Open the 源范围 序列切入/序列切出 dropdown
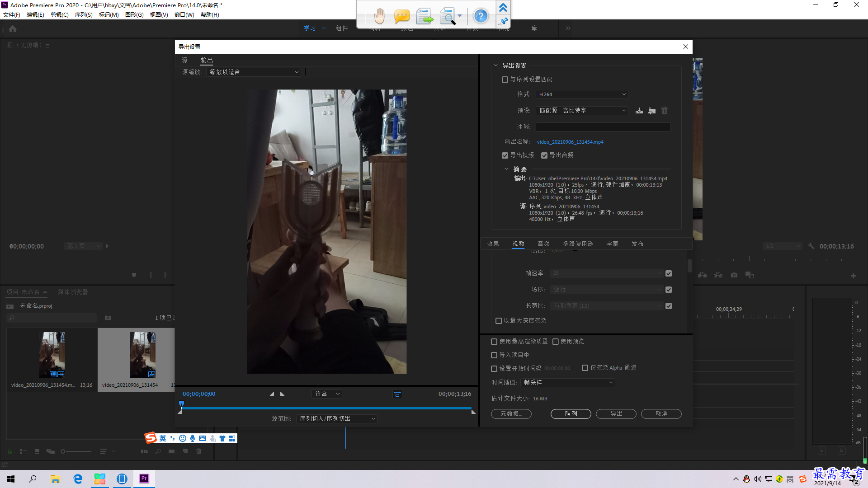 pos(337,419)
